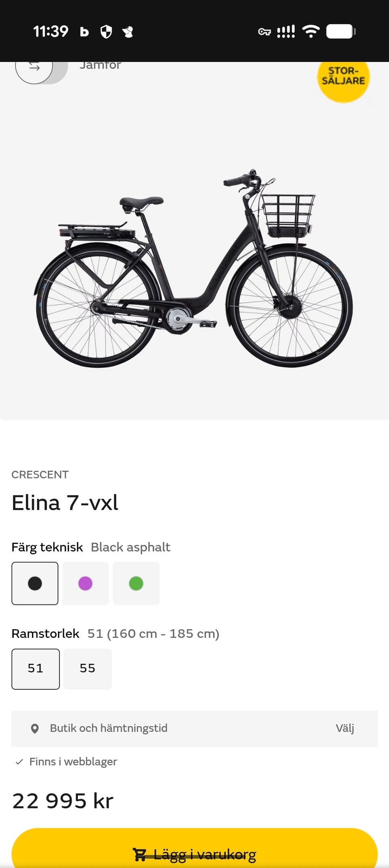
Task: Tap the Elina bicycle product image
Action: 194,267
